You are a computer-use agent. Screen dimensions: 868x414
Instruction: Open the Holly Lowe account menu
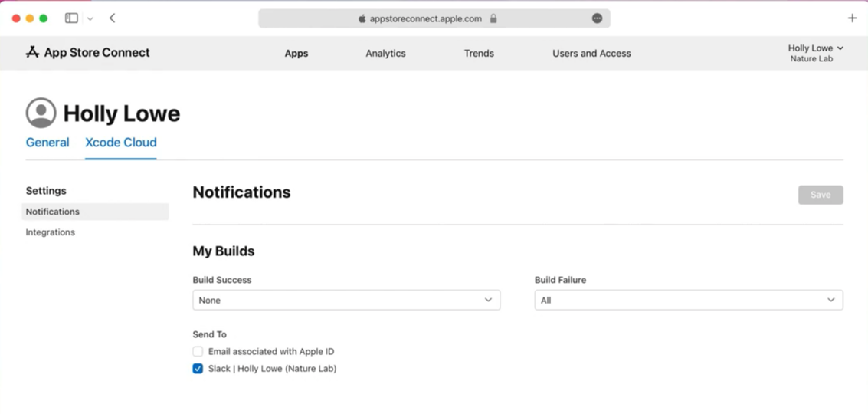point(815,53)
